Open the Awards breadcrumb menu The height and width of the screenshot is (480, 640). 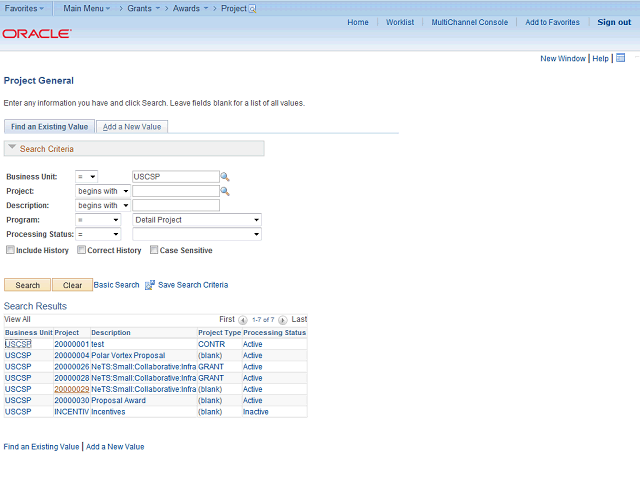pyautogui.click(x=190, y=9)
